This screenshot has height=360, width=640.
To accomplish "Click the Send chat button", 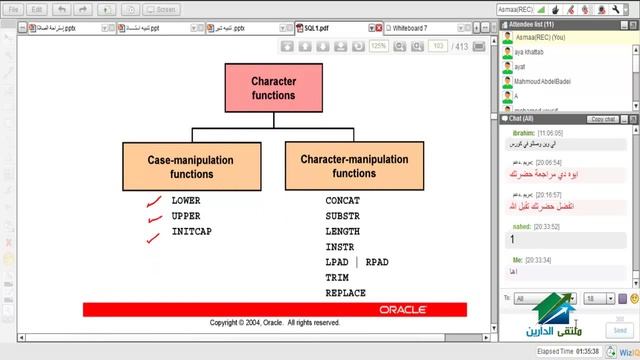I will pos(620,330).
